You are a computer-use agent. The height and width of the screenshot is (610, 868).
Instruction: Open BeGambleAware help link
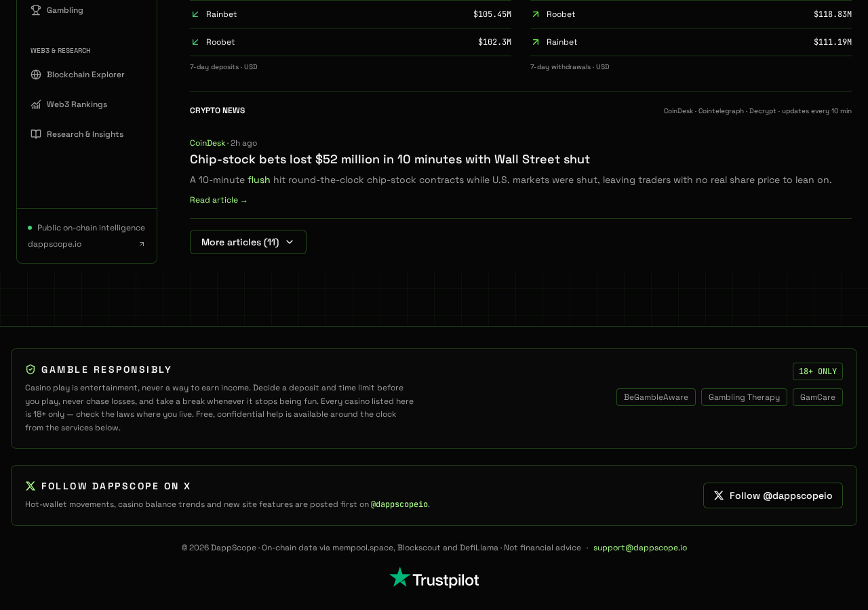[656, 397]
